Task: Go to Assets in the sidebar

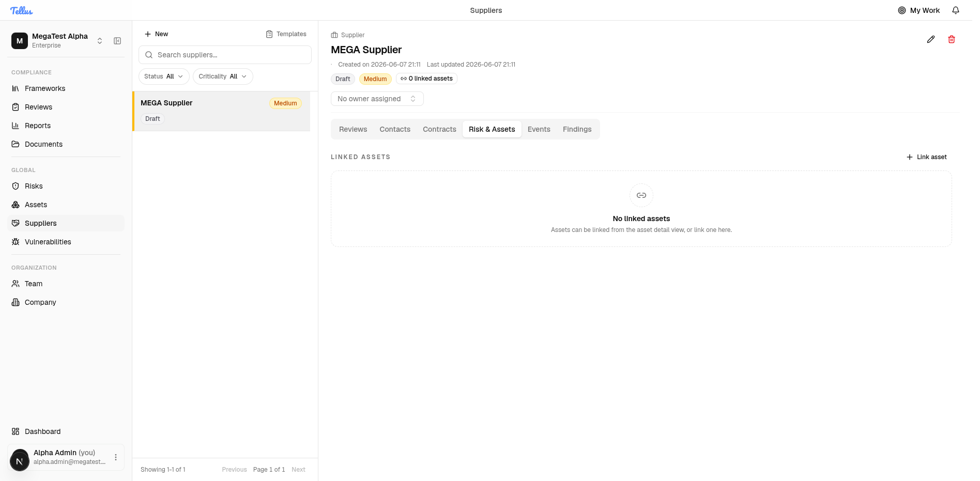Action: click(66, 205)
